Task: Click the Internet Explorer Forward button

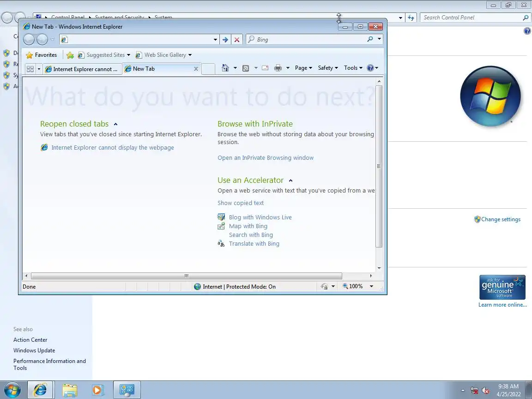Action: (42, 40)
